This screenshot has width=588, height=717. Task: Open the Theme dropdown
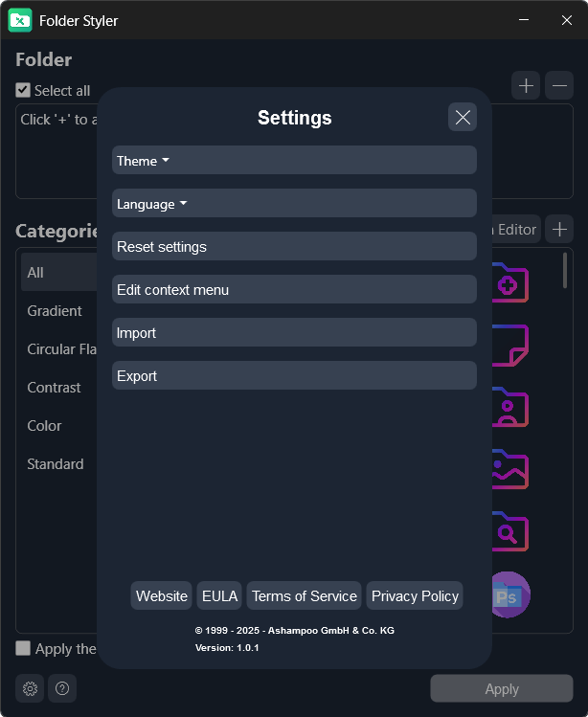(x=294, y=161)
